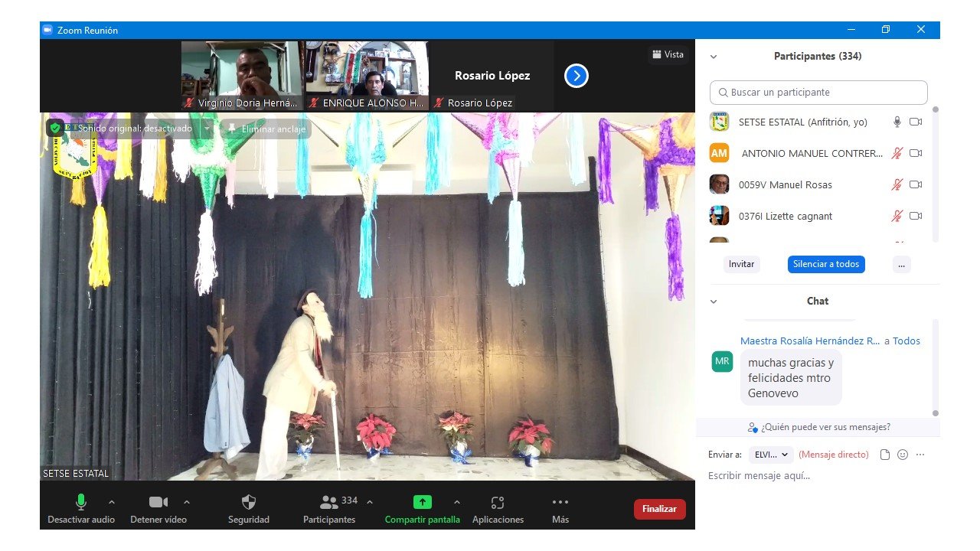Open the Enviar a recipient dropdown

(x=771, y=455)
